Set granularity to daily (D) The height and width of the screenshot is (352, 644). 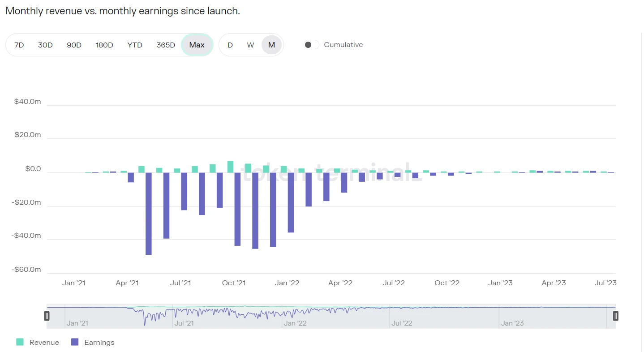tap(230, 45)
